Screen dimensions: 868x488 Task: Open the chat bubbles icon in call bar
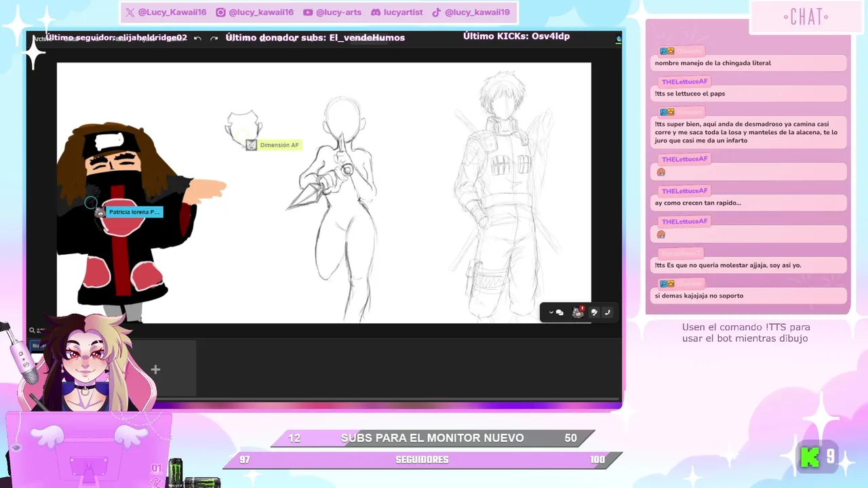pyautogui.click(x=559, y=312)
